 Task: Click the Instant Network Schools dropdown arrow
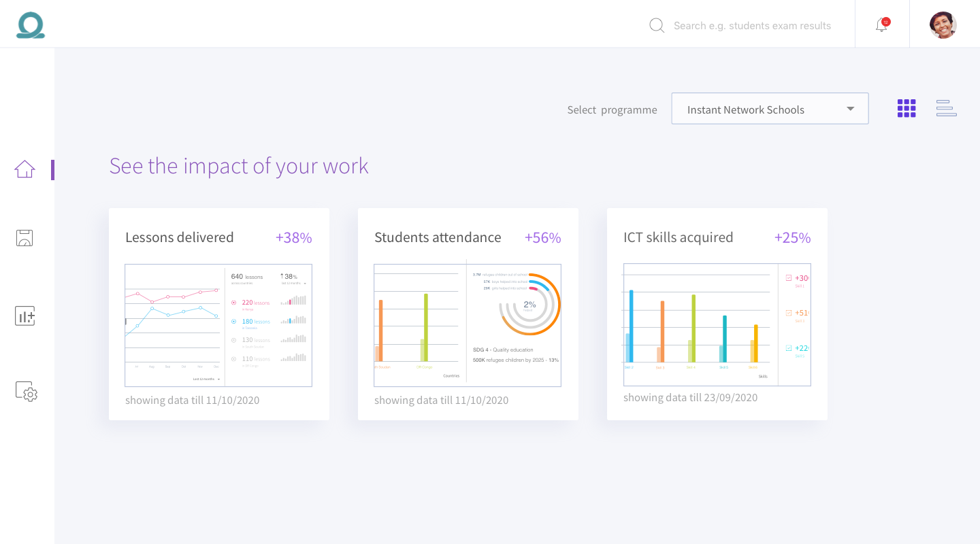click(850, 109)
